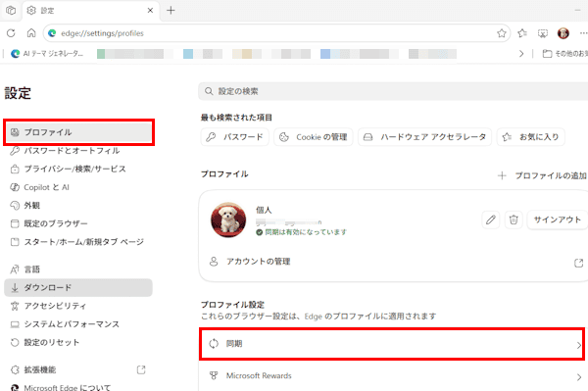Edit profile with the pencil icon
The width and height of the screenshot is (588, 391).
(491, 220)
